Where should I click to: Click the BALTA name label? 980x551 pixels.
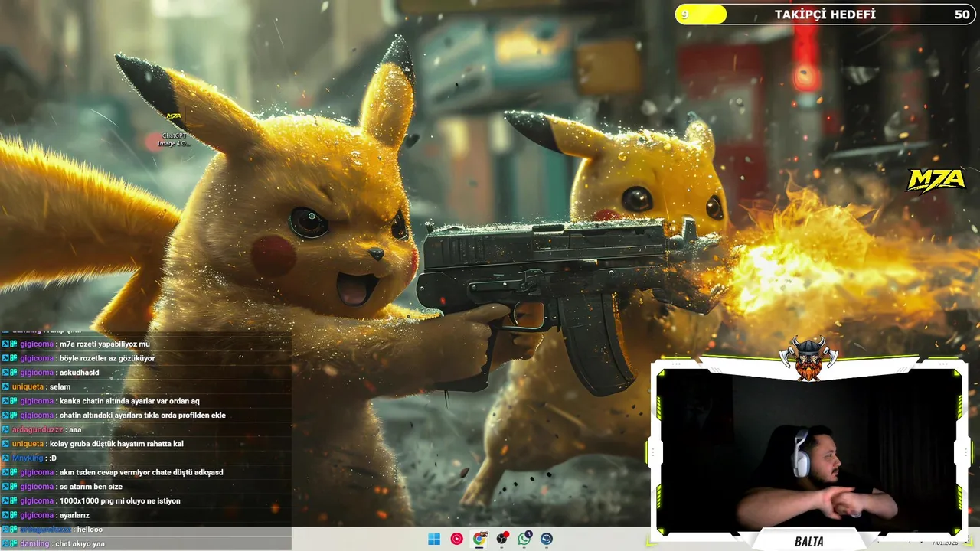(808, 541)
